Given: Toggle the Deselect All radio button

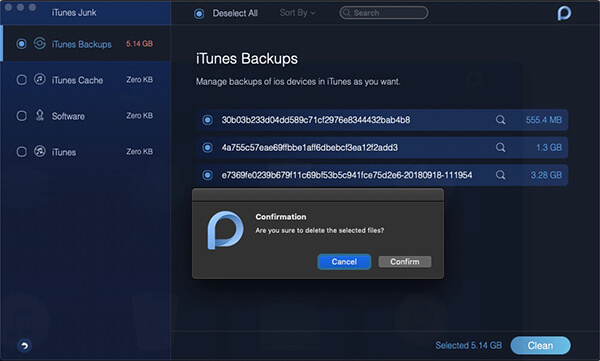Looking at the screenshot, I should click(x=199, y=14).
